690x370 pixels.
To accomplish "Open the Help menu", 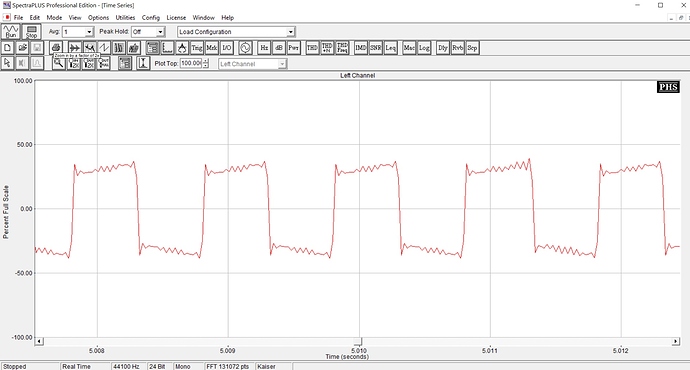I will tap(228, 18).
